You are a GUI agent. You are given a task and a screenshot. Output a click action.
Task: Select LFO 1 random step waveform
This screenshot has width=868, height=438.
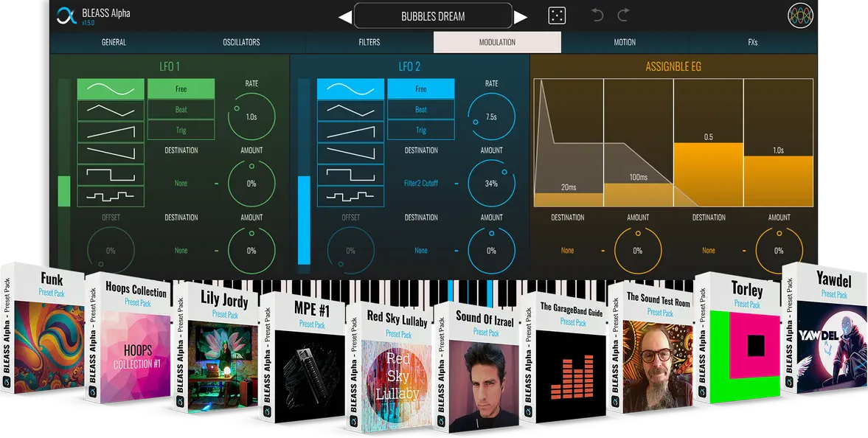111,197
